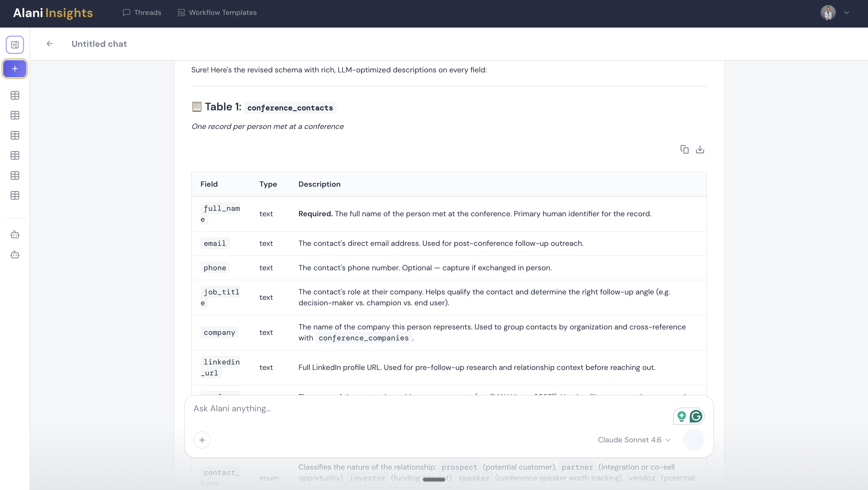The image size is (868, 490).
Task: Start a new chat with plus button
Action: pyautogui.click(x=15, y=69)
